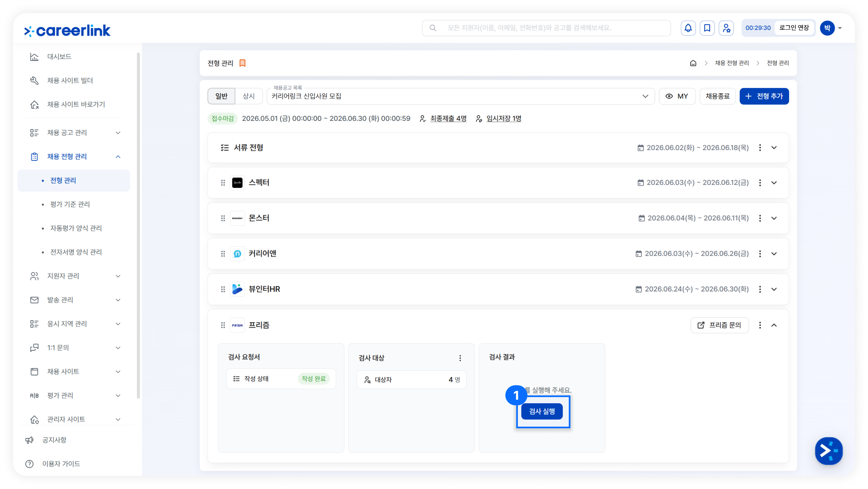868x489 pixels.
Task: Select the 상시 posting type
Action: click(x=249, y=96)
